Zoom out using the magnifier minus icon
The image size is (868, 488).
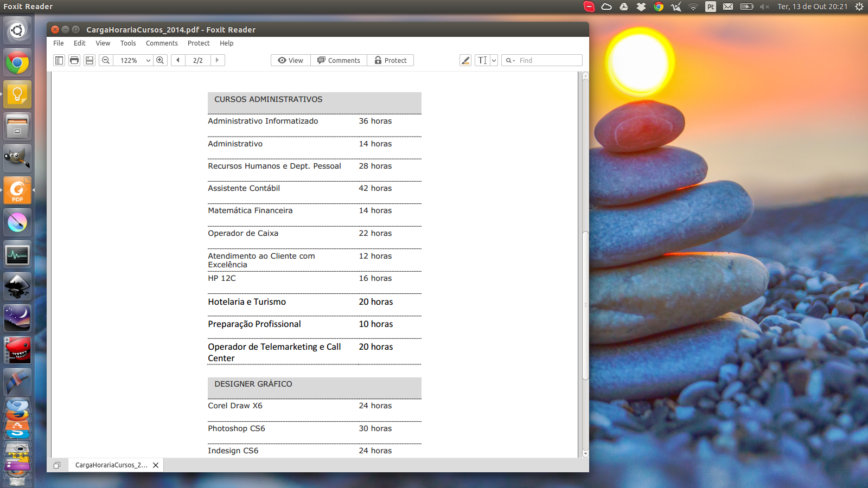pyautogui.click(x=105, y=60)
